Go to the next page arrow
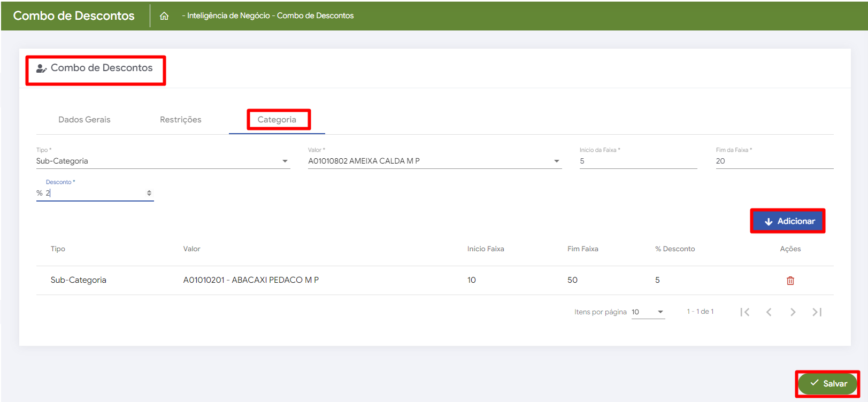 coord(793,312)
